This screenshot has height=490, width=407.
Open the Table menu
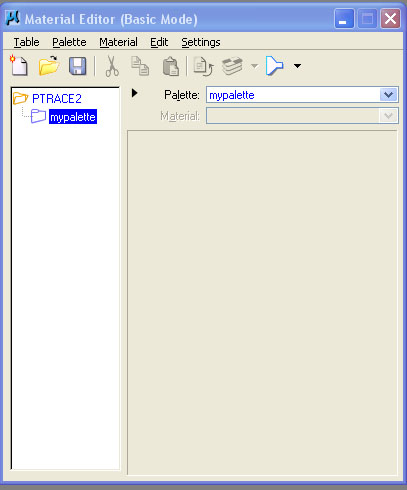(26, 42)
